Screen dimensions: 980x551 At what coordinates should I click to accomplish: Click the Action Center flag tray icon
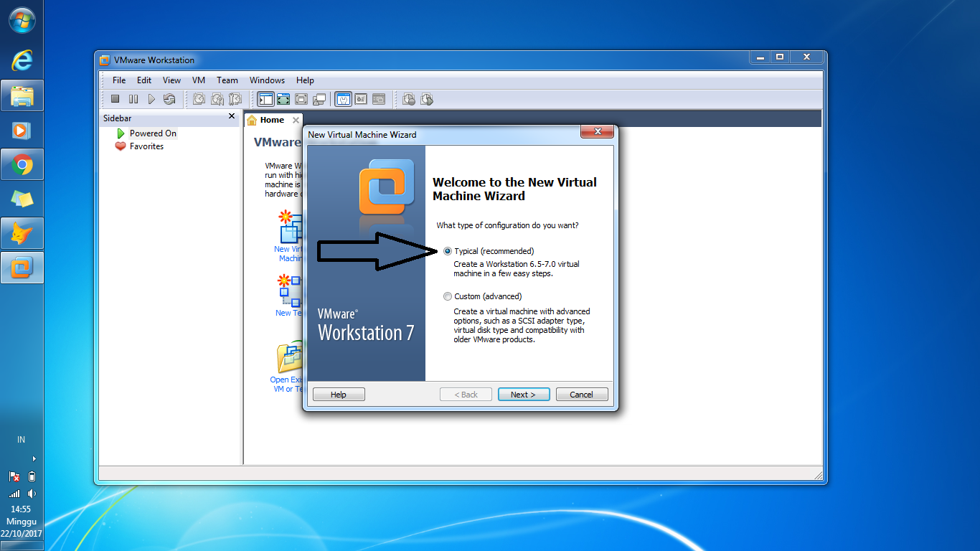point(14,476)
